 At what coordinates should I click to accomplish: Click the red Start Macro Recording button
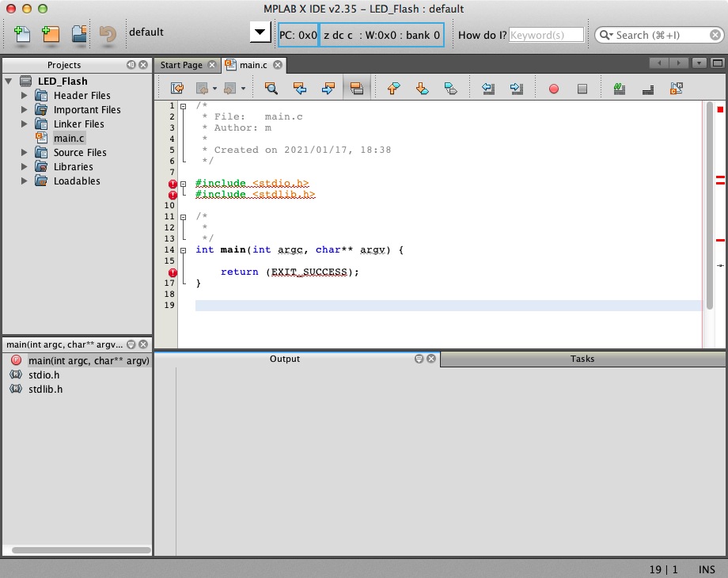[554, 89]
